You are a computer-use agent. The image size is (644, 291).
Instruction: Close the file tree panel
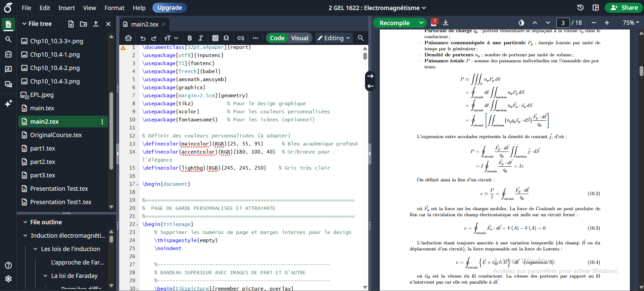pos(108,24)
